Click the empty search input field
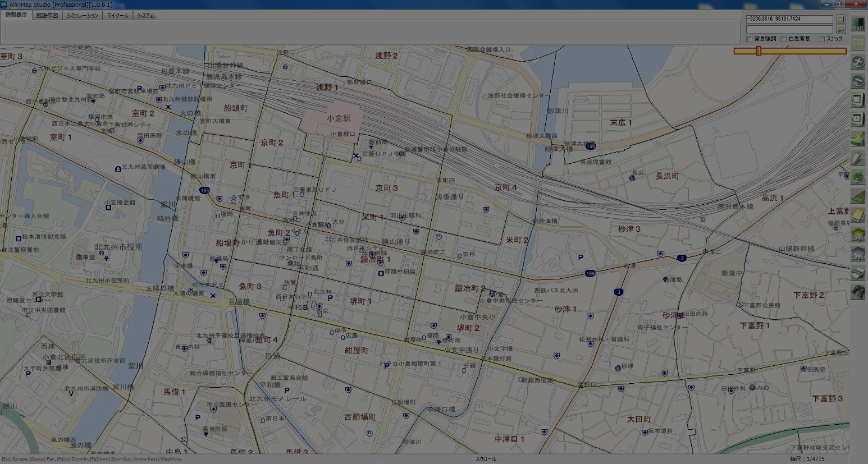 tap(789, 29)
